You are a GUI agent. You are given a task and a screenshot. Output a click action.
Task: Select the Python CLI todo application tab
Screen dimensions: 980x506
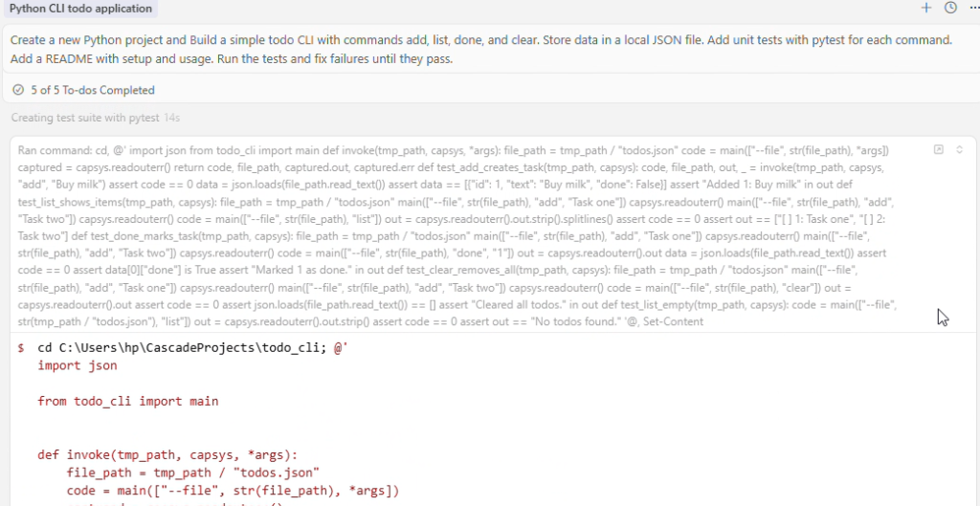point(80,9)
